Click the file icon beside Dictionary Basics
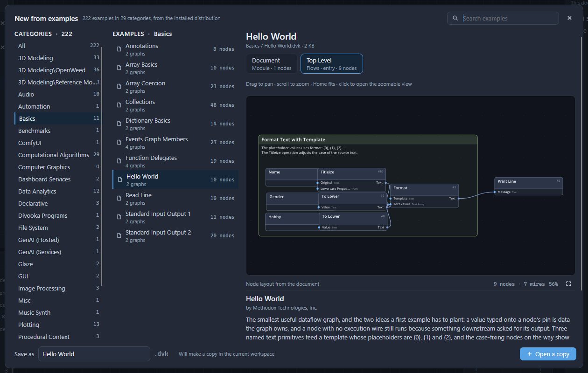 (x=119, y=124)
